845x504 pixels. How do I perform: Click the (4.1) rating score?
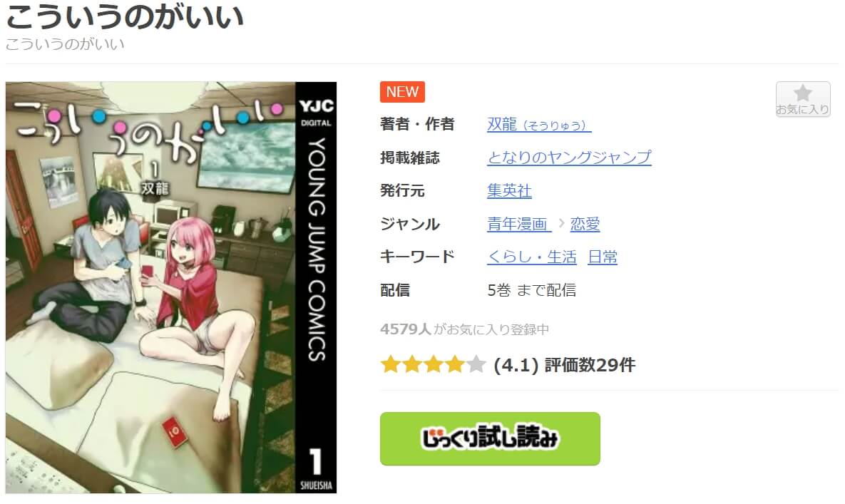pyautogui.click(x=516, y=365)
